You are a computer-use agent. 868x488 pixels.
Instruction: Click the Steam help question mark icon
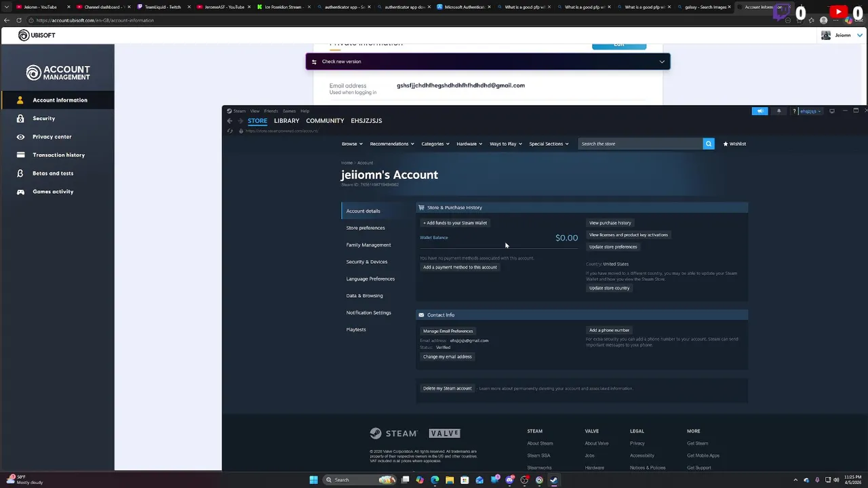tap(794, 111)
